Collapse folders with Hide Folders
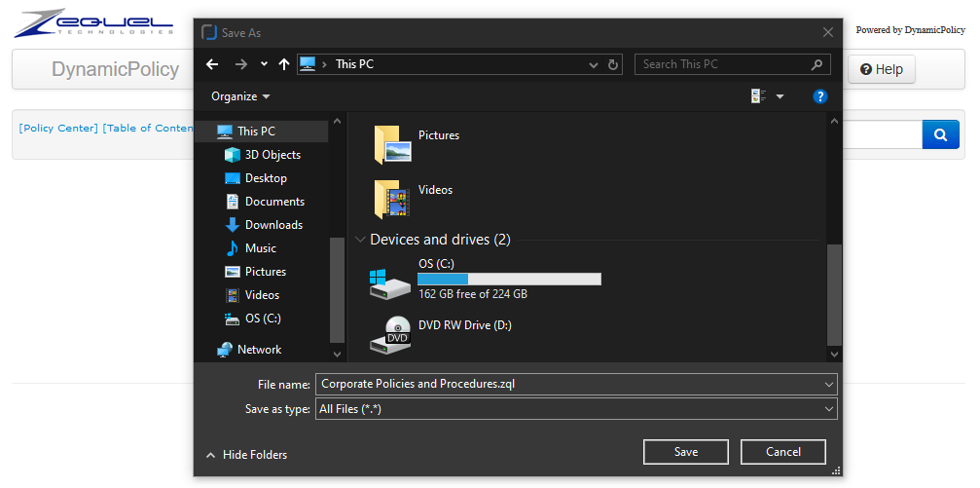The width and height of the screenshot is (980, 488). 246,455
